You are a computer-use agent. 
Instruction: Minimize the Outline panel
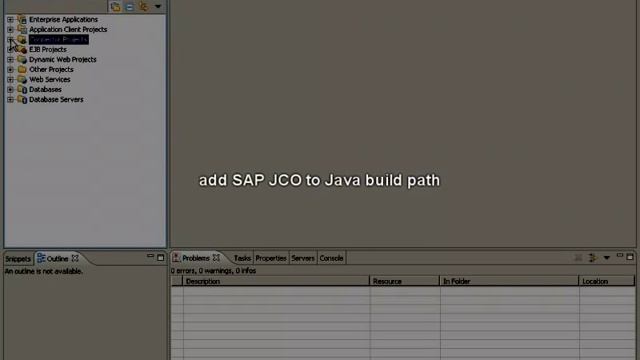point(150,256)
